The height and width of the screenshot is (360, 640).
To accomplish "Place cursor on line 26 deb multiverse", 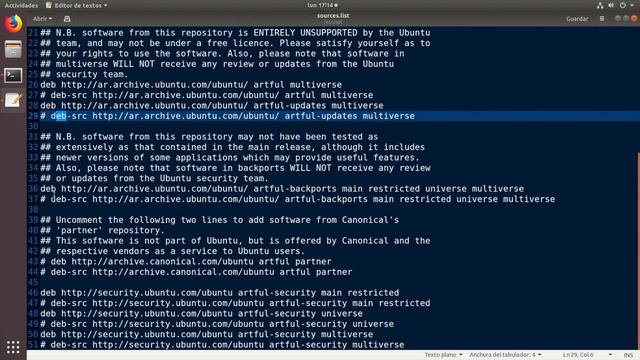I will (x=191, y=84).
